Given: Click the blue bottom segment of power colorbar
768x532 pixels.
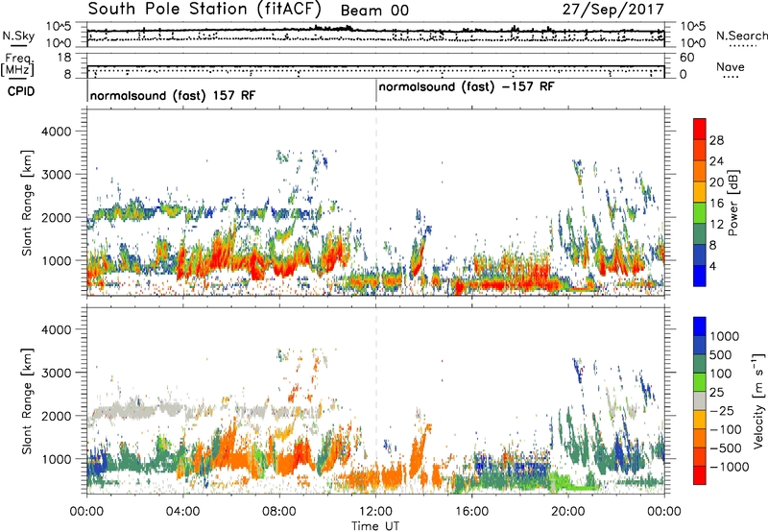Looking at the screenshot, I should pos(700,276).
